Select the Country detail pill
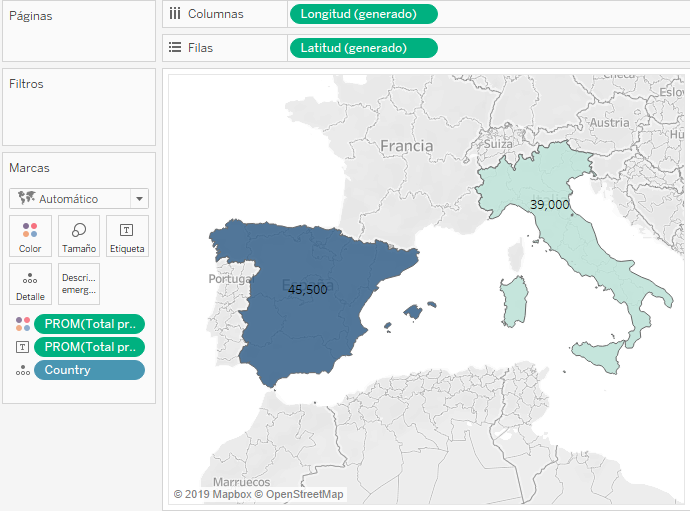 coord(89,370)
